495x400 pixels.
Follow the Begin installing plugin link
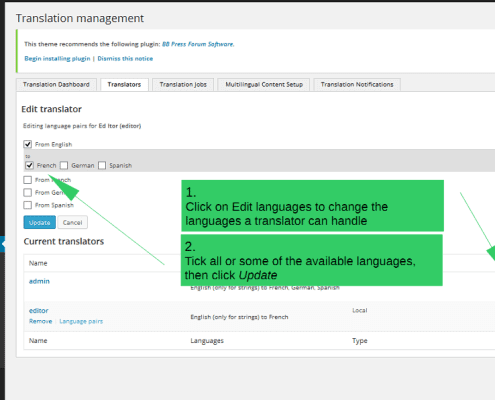click(x=57, y=59)
